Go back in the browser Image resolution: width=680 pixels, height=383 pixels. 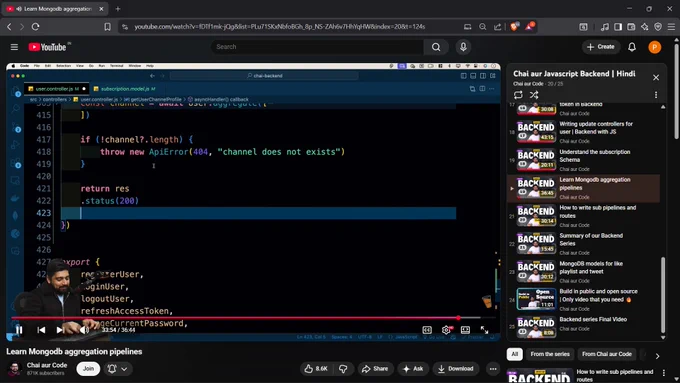9,26
